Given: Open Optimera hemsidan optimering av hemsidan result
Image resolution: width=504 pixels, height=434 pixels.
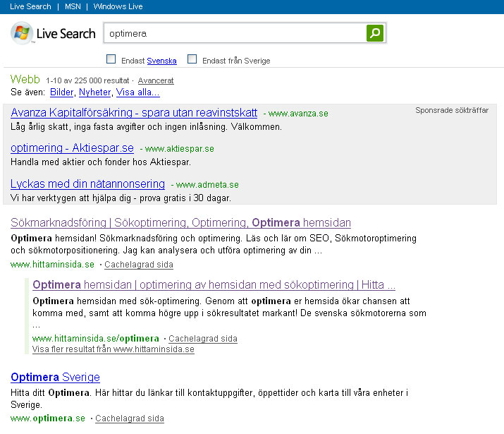Looking at the screenshot, I should tap(214, 285).
